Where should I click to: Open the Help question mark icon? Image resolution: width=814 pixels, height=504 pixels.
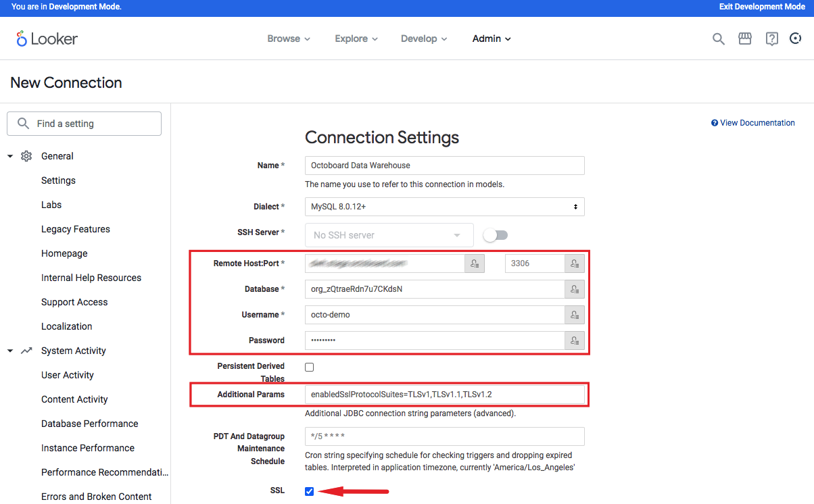point(771,39)
